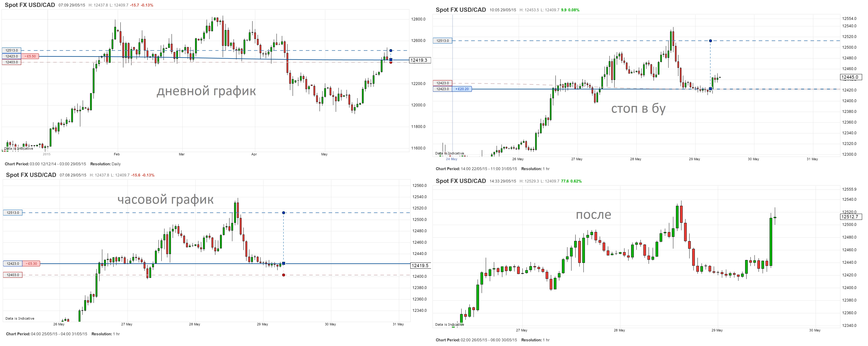Click the "10:05 29/05/15" timestamp
Viewport: 868px width, 346px height.
503,10
